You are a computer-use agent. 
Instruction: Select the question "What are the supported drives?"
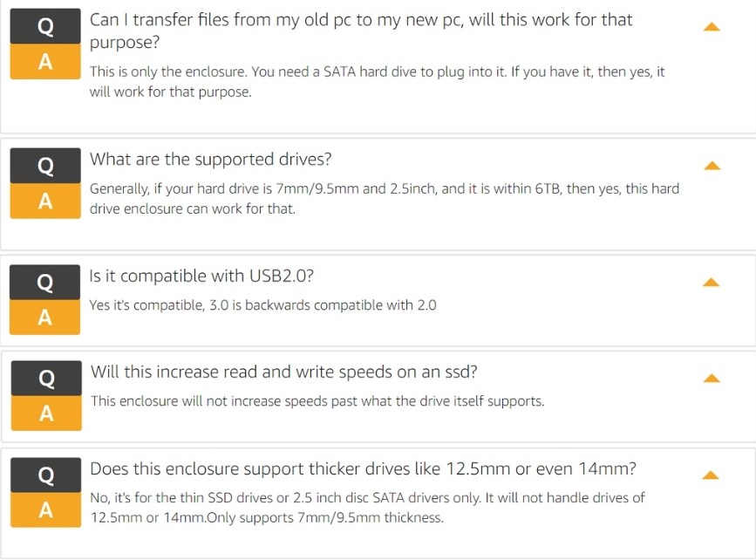coord(211,159)
